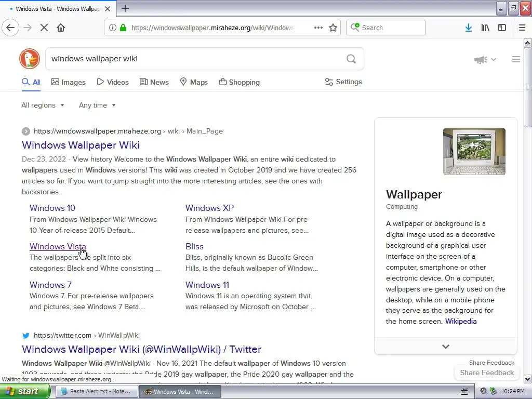This screenshot has width=532, height=399.
Task: Open the Firefox hamburger menu
Action: click(x=522, y=28)
